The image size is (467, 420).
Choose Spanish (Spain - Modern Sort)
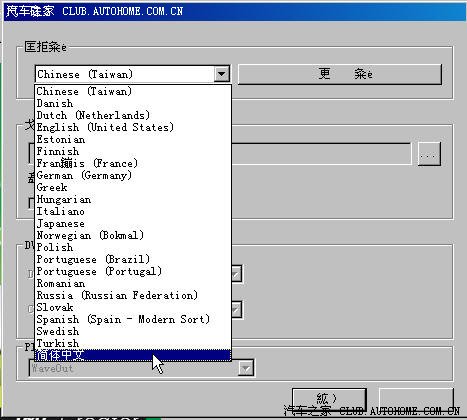pos(133,319)
